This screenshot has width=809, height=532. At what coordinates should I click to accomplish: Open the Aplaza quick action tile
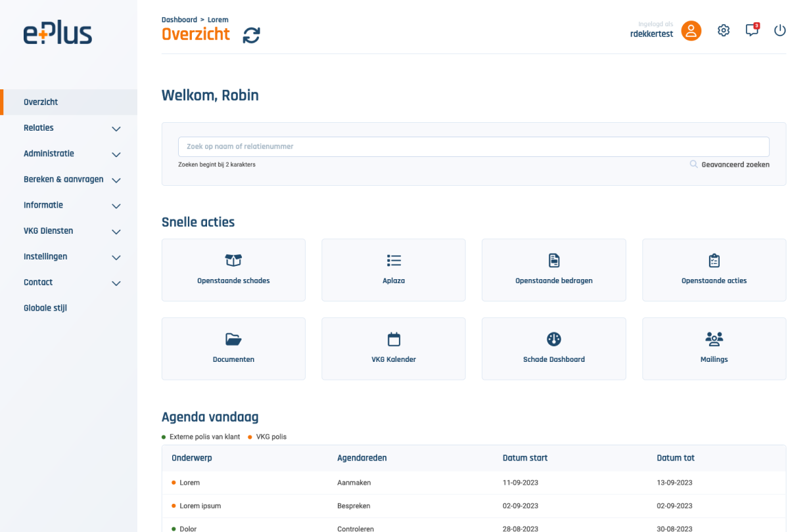pyautogui.click(x=393, y=270)
